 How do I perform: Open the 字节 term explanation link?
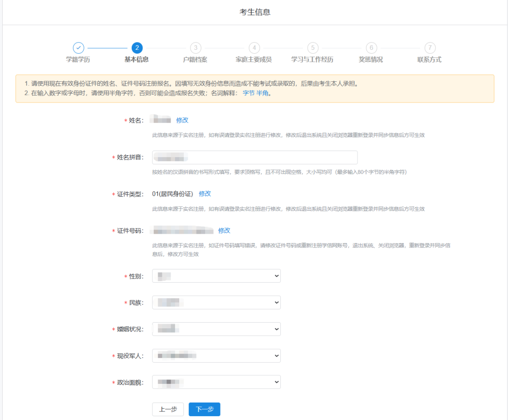click(x=248, y=93)
